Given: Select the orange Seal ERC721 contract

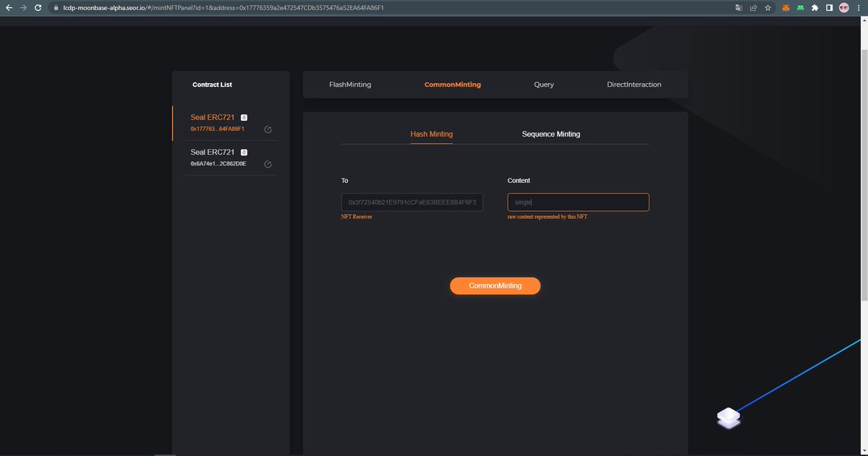Looking at the screenshot, I should [213, 117].
